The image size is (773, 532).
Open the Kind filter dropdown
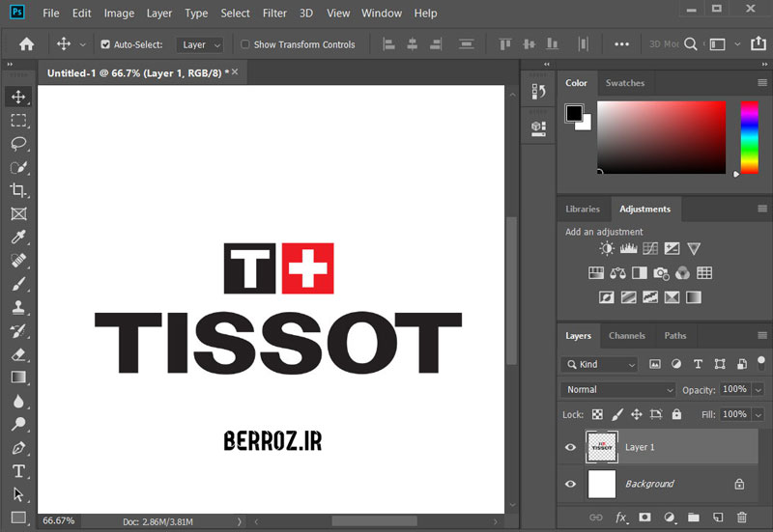[599, 365]
